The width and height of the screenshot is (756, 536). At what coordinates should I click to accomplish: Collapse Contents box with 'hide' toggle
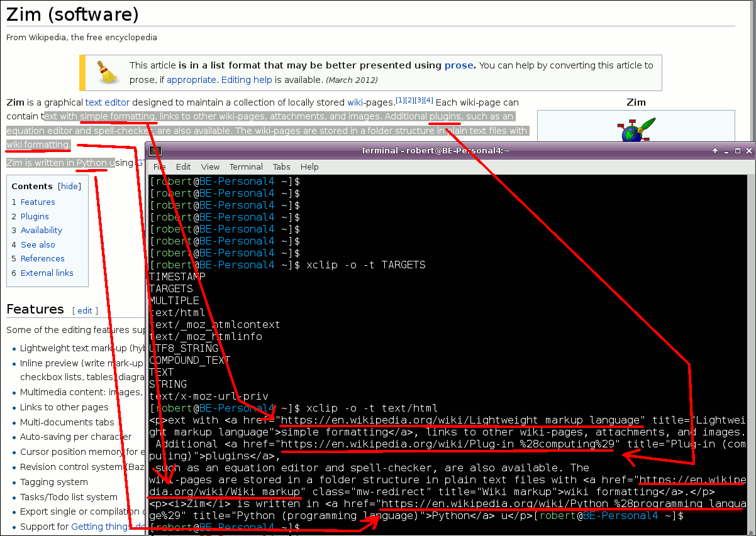tap(69, 187)
